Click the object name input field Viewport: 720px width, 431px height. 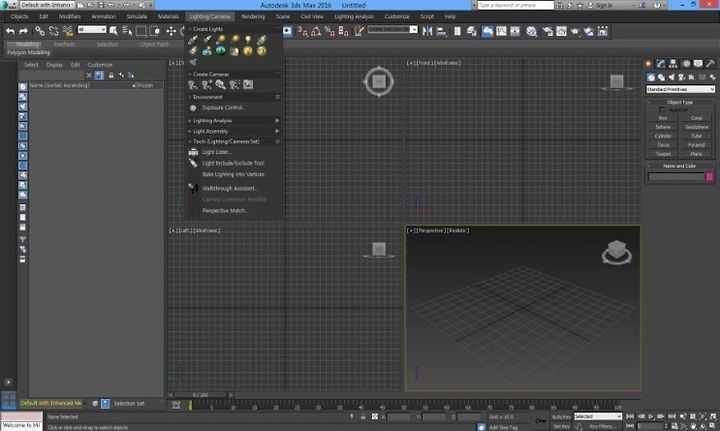click(676, 177)
